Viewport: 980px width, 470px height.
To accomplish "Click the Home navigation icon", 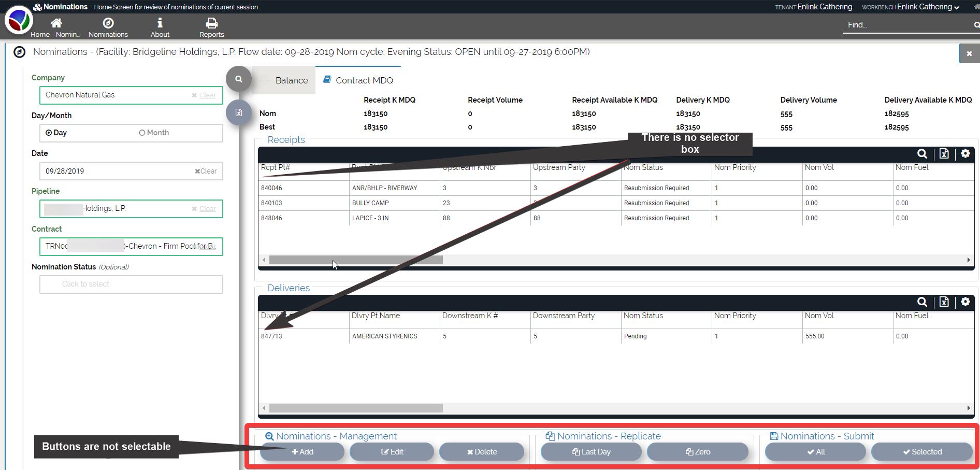I will (x=56, y=23).
